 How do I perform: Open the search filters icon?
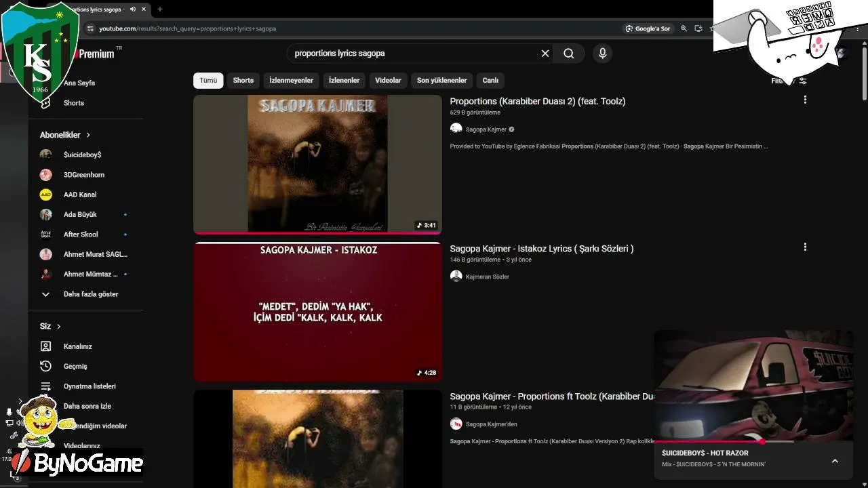click(803, 81)
